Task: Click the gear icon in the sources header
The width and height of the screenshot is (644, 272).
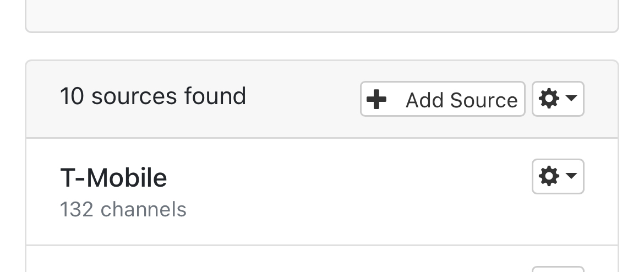Action: point(549,99)
